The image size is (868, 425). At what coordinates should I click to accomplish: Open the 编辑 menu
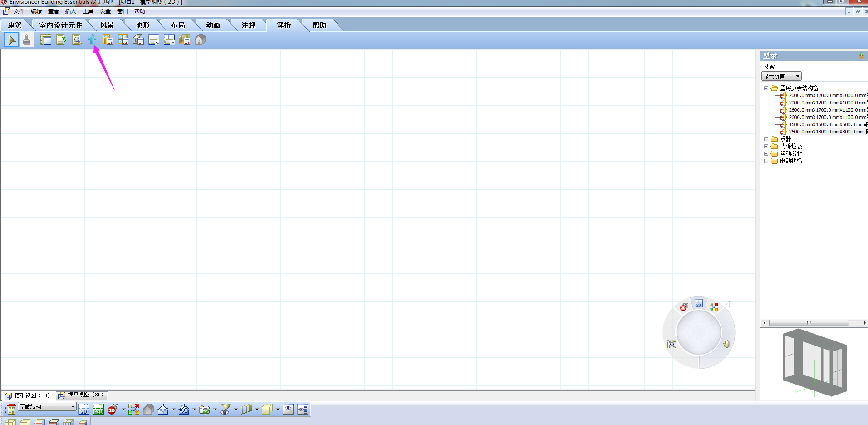(36, 11)
